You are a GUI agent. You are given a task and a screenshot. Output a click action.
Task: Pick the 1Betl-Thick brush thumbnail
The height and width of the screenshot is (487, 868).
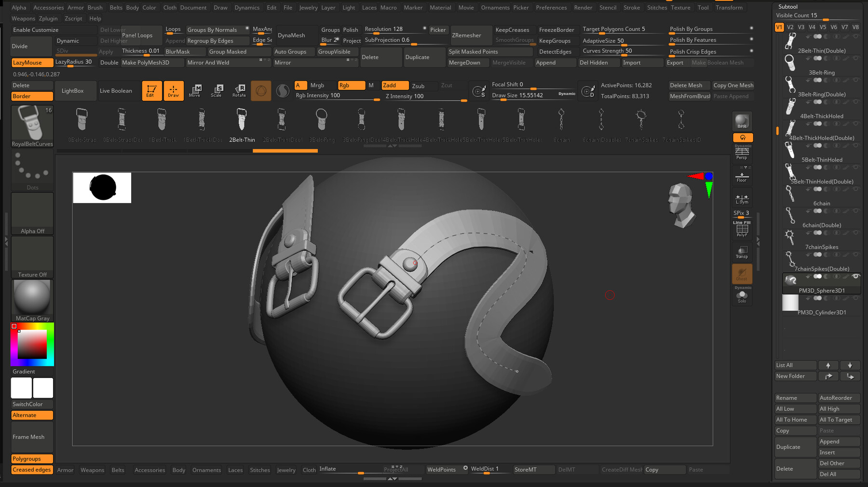click(162, 120)
